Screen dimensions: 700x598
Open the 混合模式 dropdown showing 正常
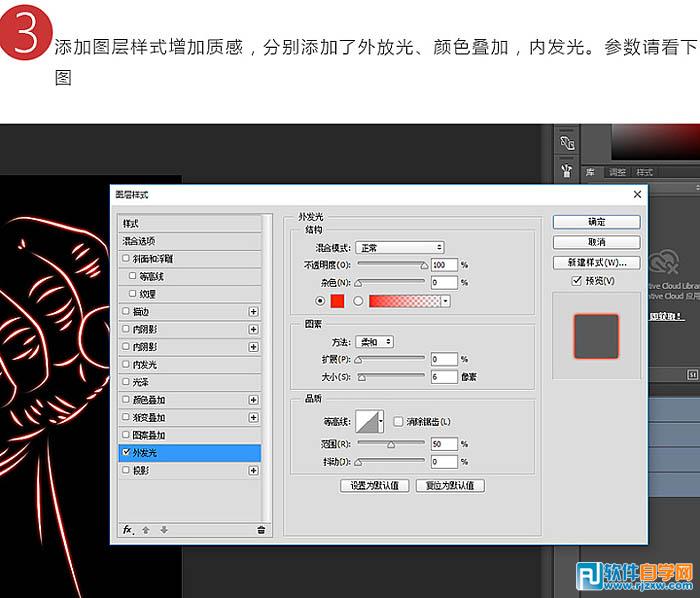tap(400, 248)
